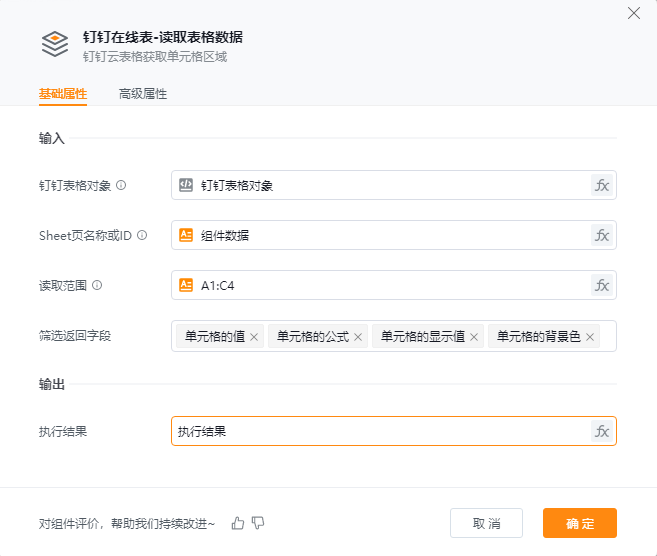Click info icon next to 钉钉表格对象 label
The height and width of the screenshot is (556, 657).
click(x=121, y=185)
